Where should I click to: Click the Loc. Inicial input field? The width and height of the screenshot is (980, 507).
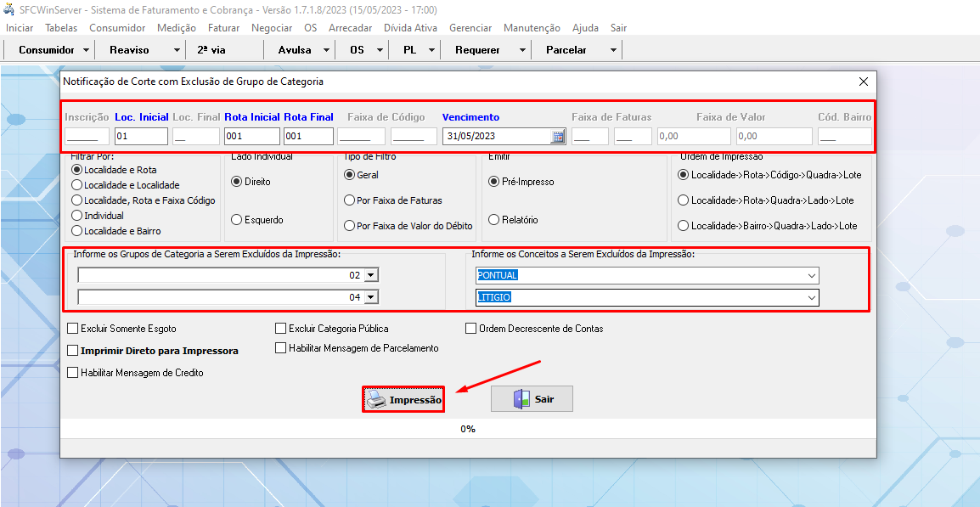(141, 137)
